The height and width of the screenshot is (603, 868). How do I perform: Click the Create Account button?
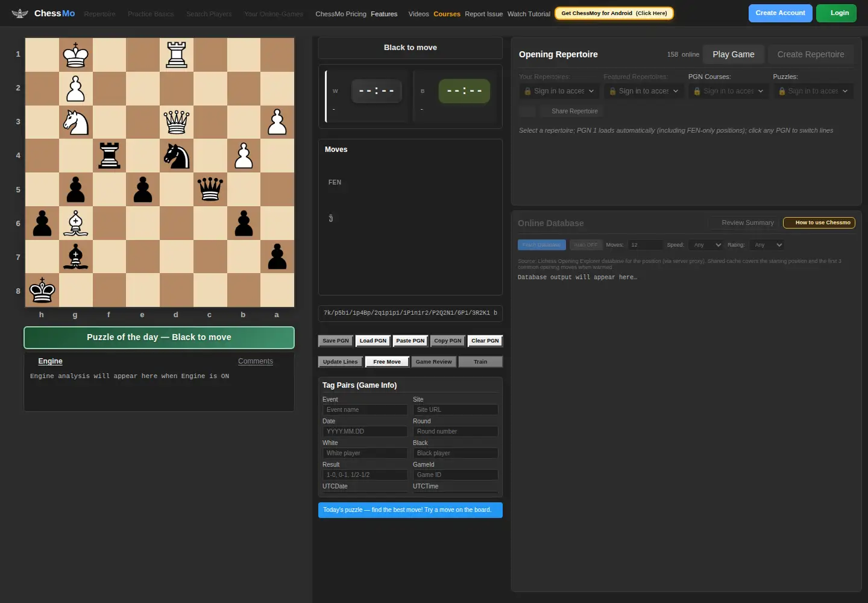point(780,13)
